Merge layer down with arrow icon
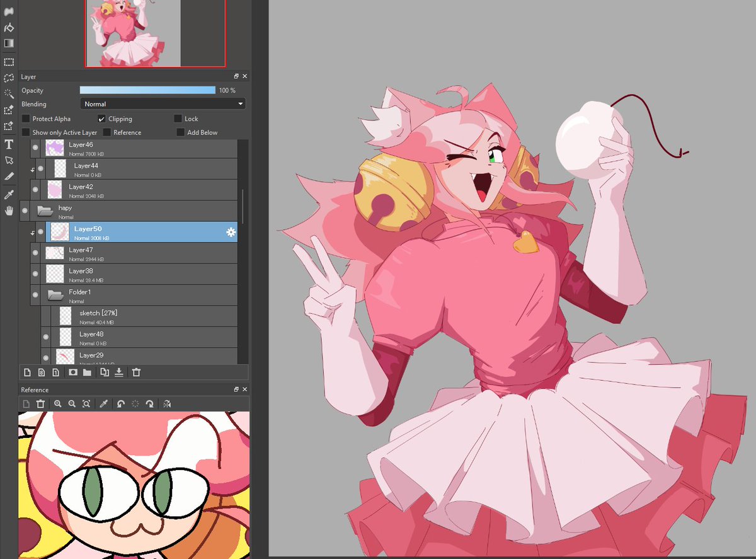756x559 pixels. (x=119, y=372)
